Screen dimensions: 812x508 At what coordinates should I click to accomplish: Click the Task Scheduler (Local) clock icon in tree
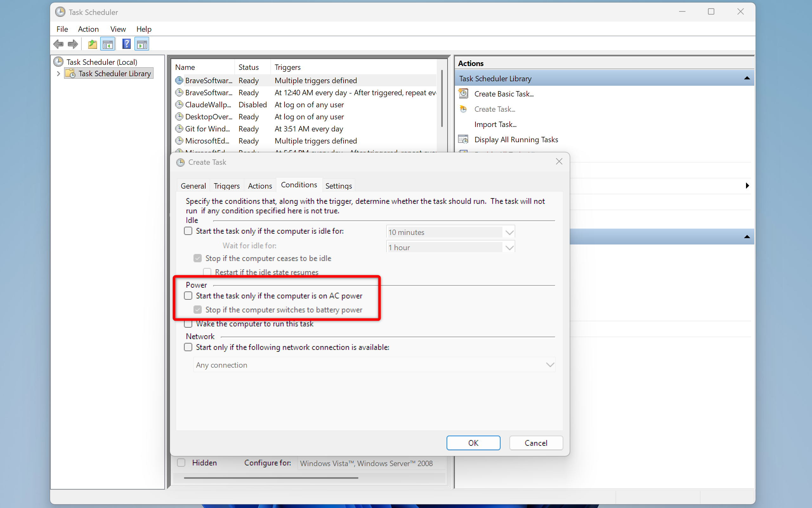pyautogui.click(x=58, y=62)
